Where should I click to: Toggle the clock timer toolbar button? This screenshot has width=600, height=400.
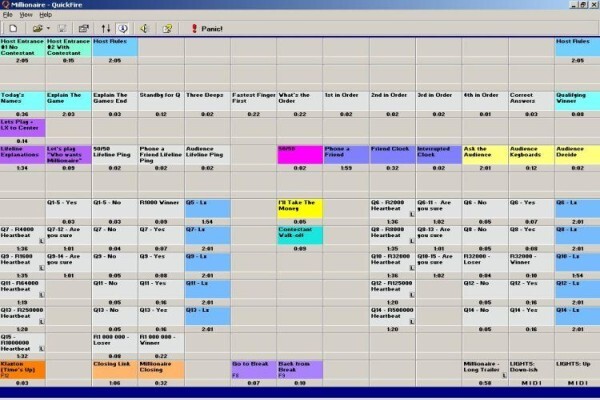(123, 29)
